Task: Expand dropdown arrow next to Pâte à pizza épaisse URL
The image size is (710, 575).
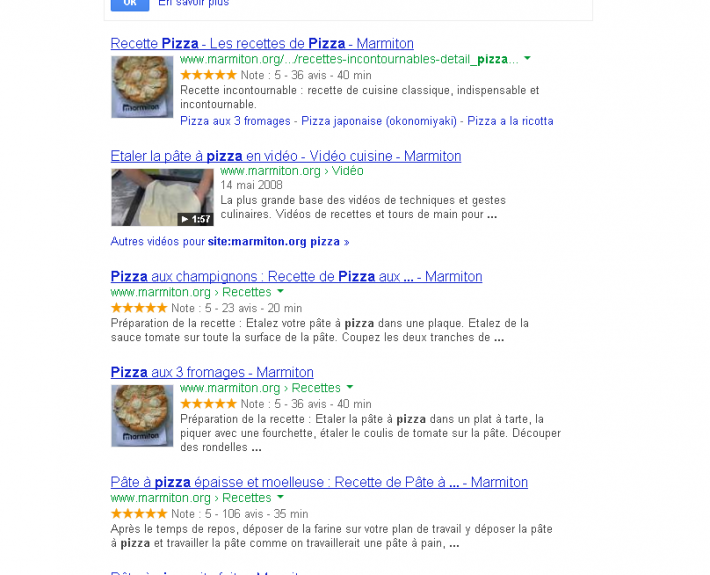Action: (x=280, y=497)
